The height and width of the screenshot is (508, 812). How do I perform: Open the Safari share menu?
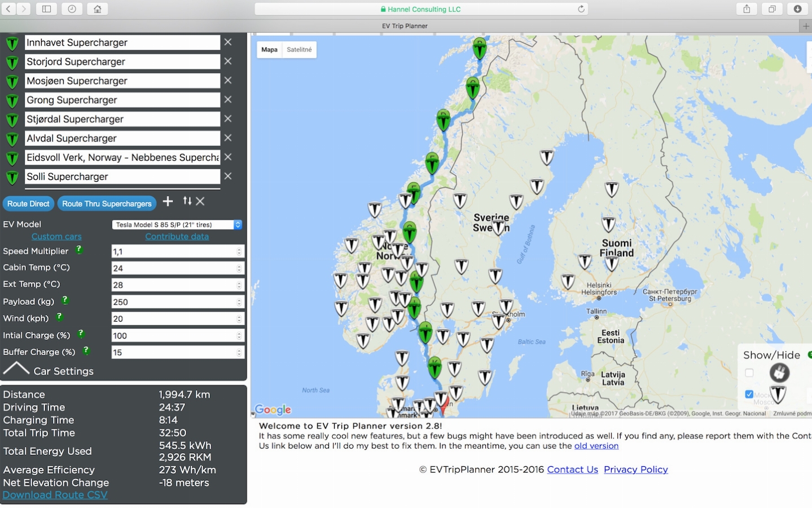click(x=747, y=9)
